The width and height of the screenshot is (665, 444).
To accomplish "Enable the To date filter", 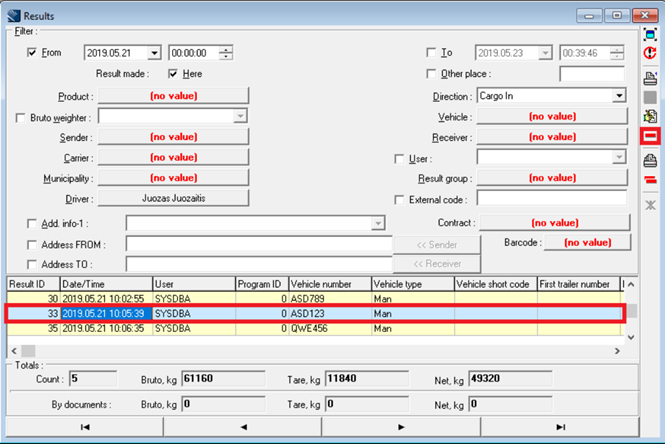I will pos(431,53).
